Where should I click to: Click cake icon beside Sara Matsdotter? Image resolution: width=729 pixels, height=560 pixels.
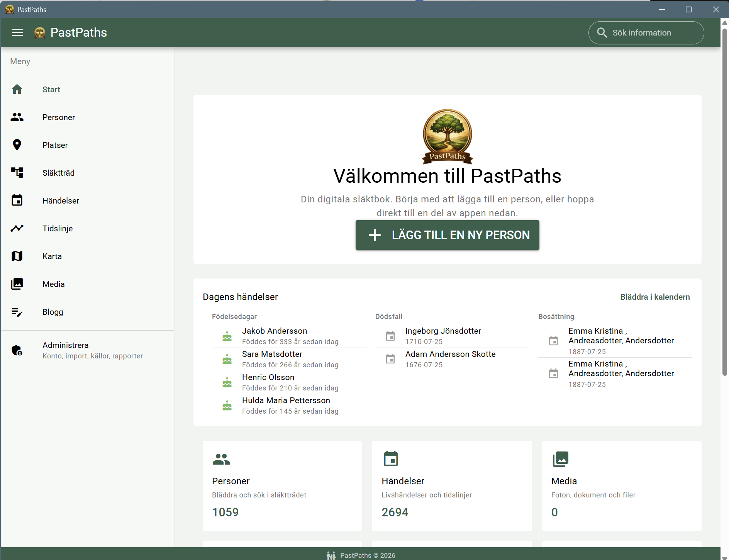(227, 360)
